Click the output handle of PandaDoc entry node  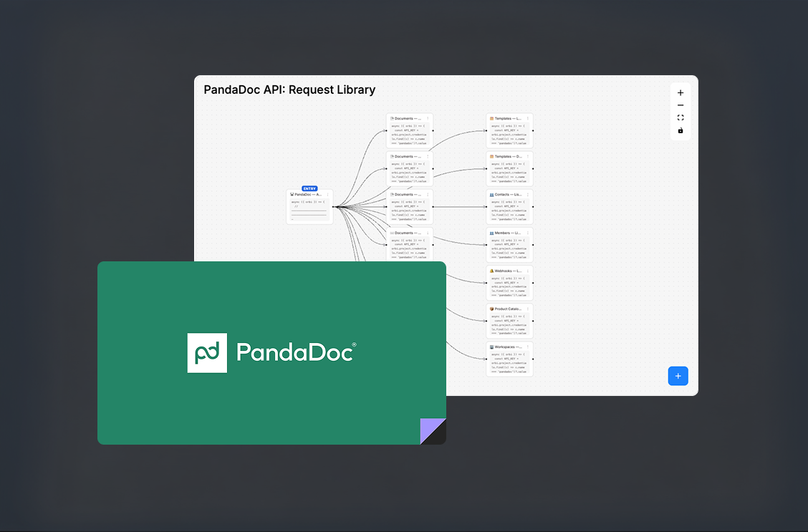pyautogui.click(x=333, y=207)
